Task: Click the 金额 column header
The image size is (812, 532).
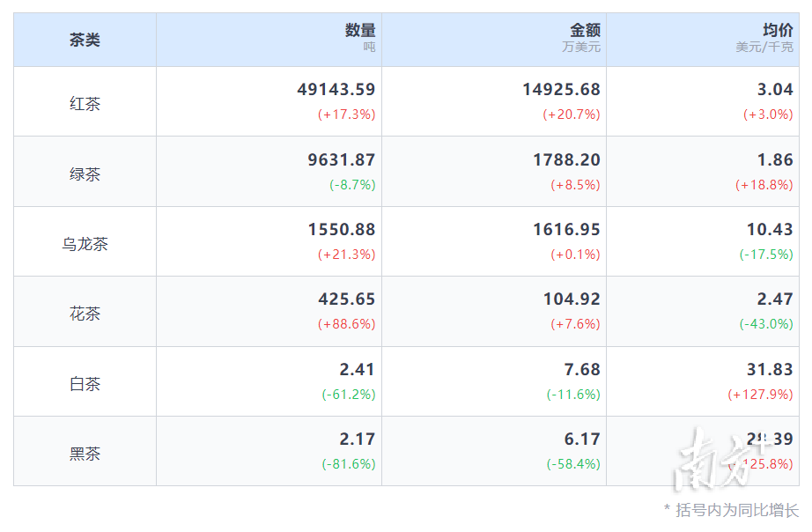Action: pyautogui.click(x=585, y=31)
